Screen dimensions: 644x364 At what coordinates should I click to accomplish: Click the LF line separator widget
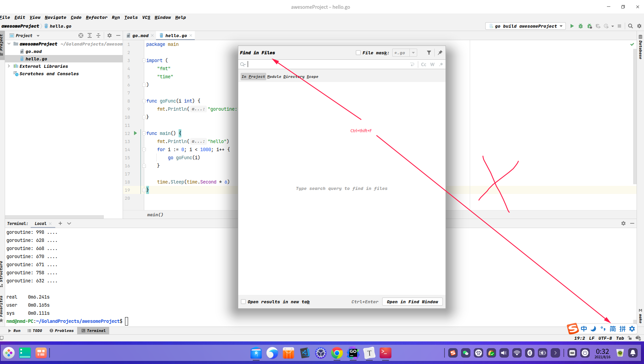pyautogui.click(x=591, y=338)
